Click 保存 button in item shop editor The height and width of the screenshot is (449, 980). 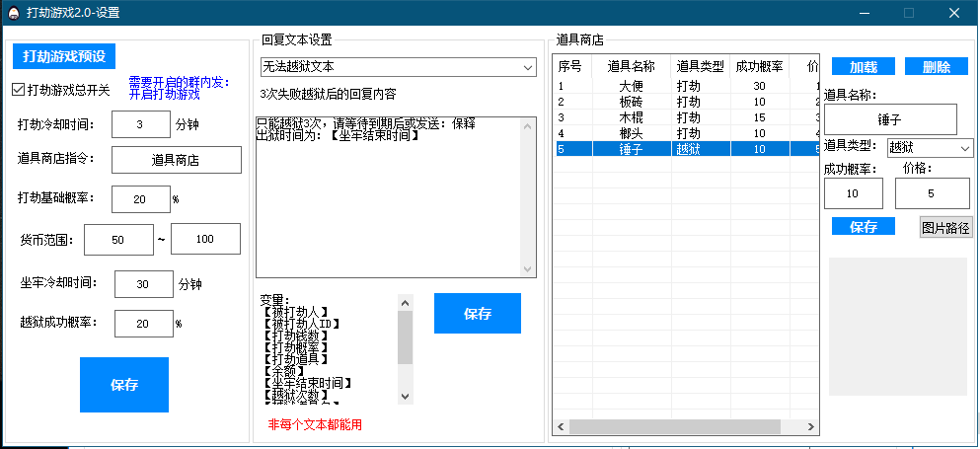[x=864, y=227]
